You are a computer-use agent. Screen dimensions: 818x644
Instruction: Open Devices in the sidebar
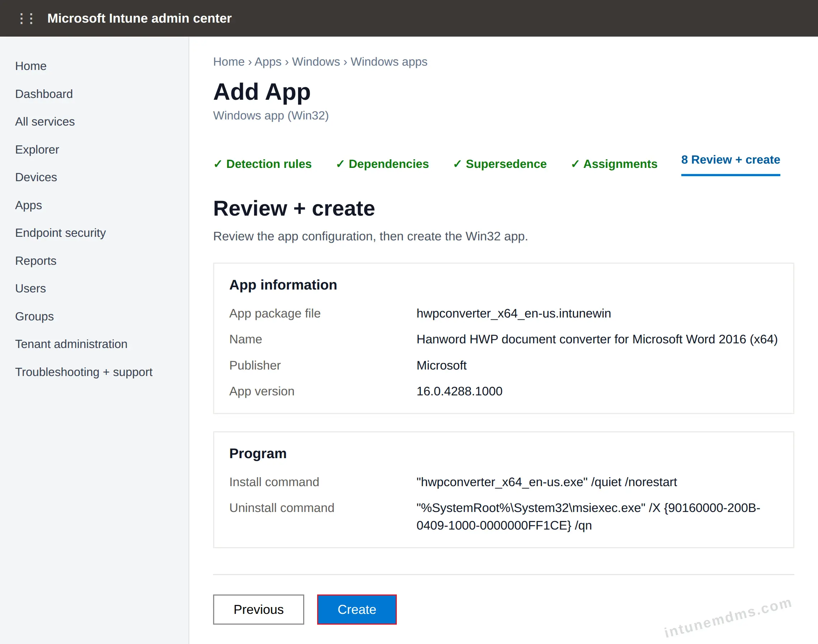click(x=36, y=177)
